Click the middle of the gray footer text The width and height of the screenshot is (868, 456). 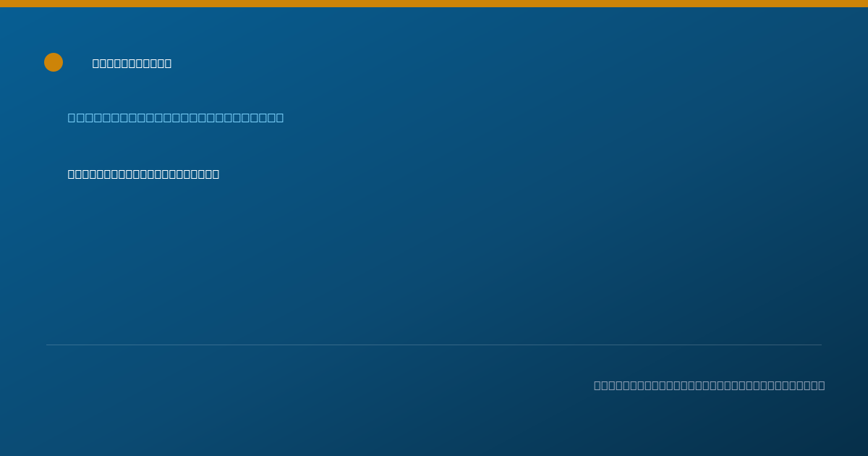coord(709,385)
